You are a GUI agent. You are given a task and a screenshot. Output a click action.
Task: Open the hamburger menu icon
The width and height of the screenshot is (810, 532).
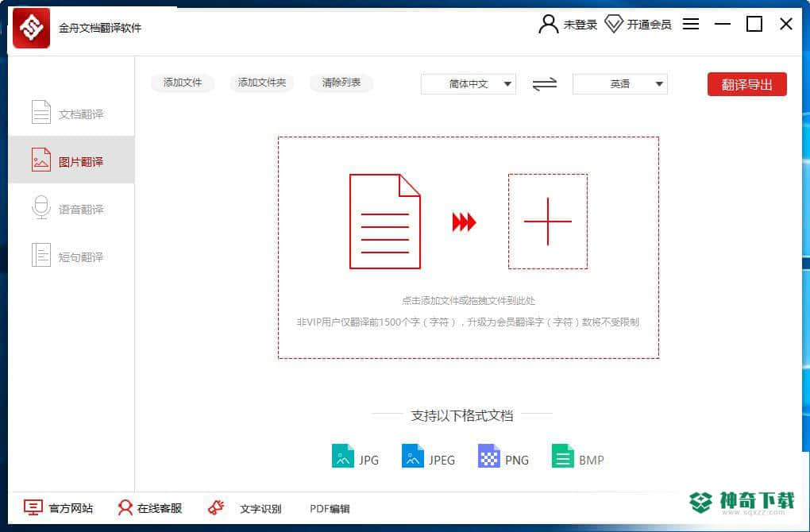(x=691, y=24)
